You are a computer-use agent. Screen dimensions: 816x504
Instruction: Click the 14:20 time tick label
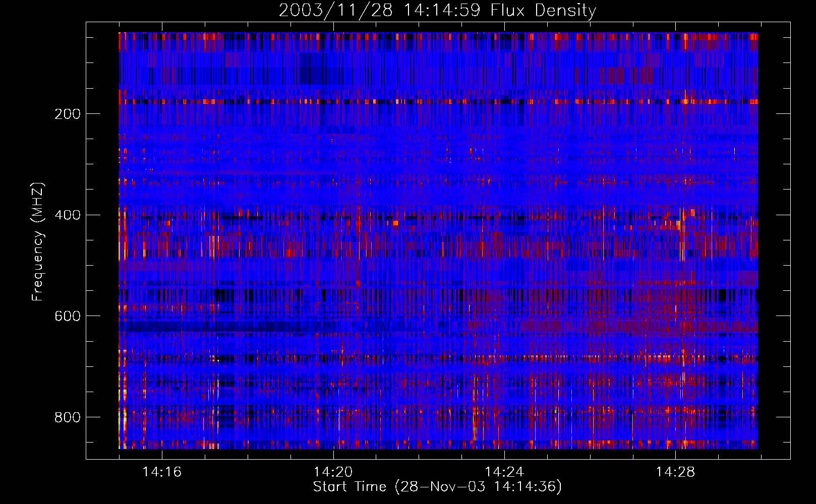333,472
